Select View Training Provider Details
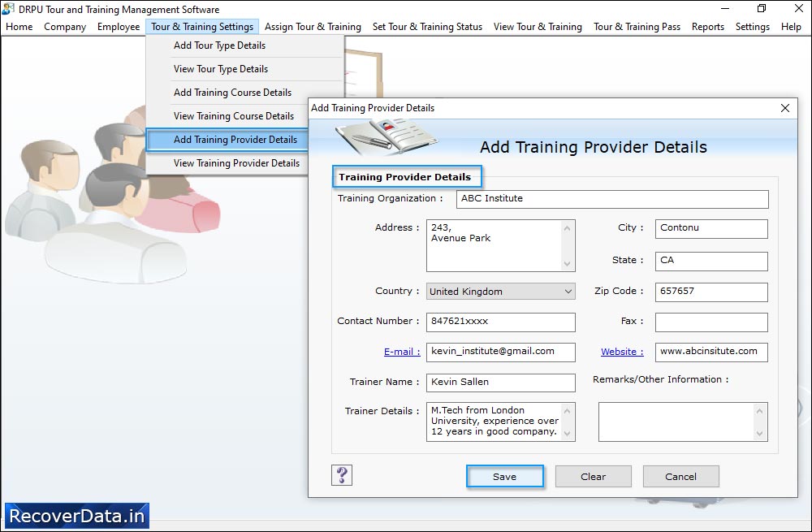Screen dimensions: 812x532 point(228,163)
